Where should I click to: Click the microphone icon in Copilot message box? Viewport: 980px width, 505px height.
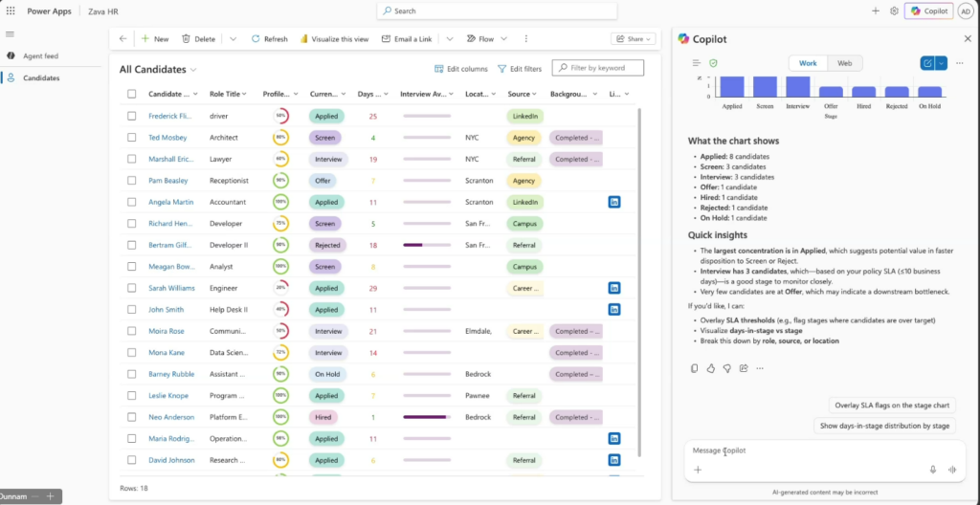click(x=932, y=470)
